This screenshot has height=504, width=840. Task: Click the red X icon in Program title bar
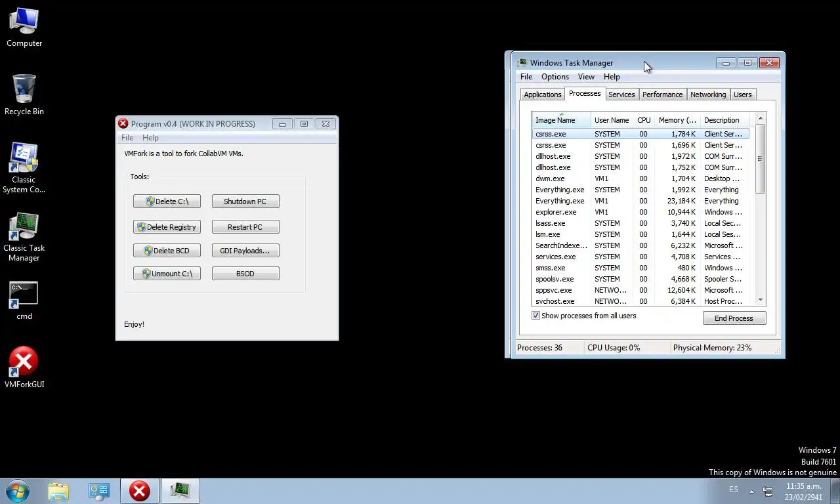pos(123,123)
